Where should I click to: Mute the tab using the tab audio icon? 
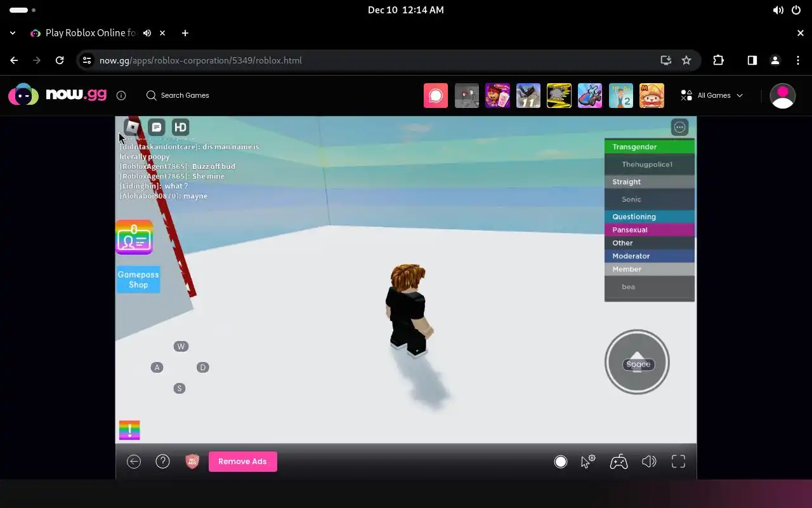pos(147,33)
